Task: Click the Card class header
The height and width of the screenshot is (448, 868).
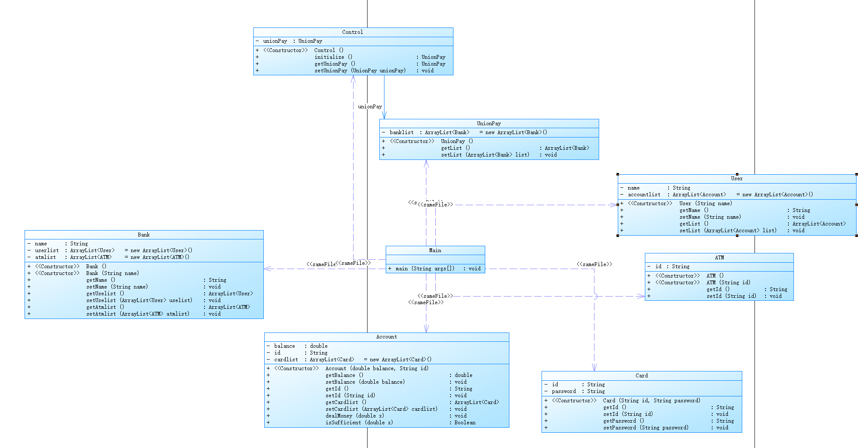Action: click(641, 376)
